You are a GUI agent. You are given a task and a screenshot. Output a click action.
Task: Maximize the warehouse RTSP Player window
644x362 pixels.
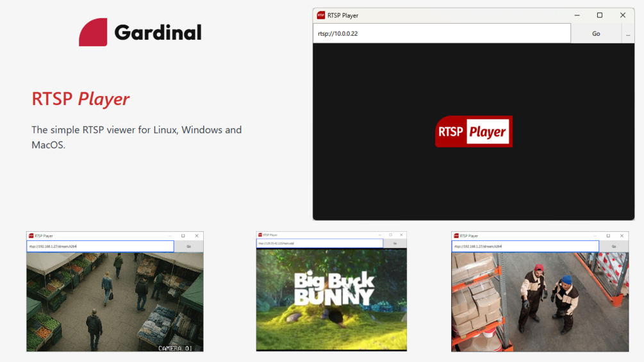tap(608, 236)
